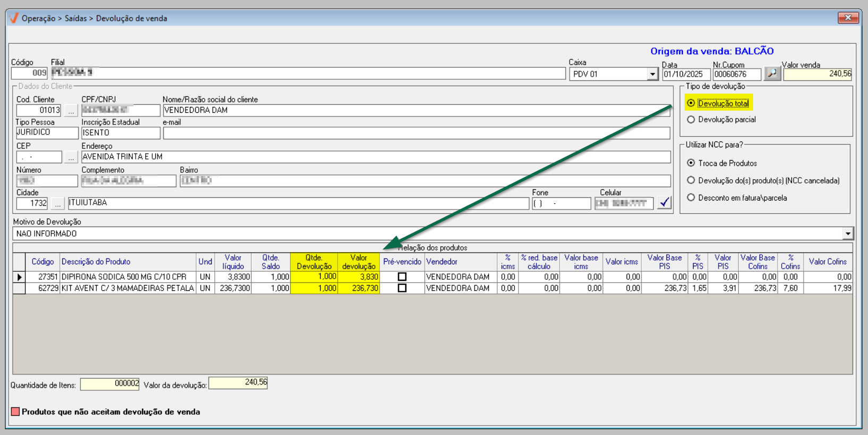
Task: Click the Data field showing 01/10/2025
Action: 685,74
